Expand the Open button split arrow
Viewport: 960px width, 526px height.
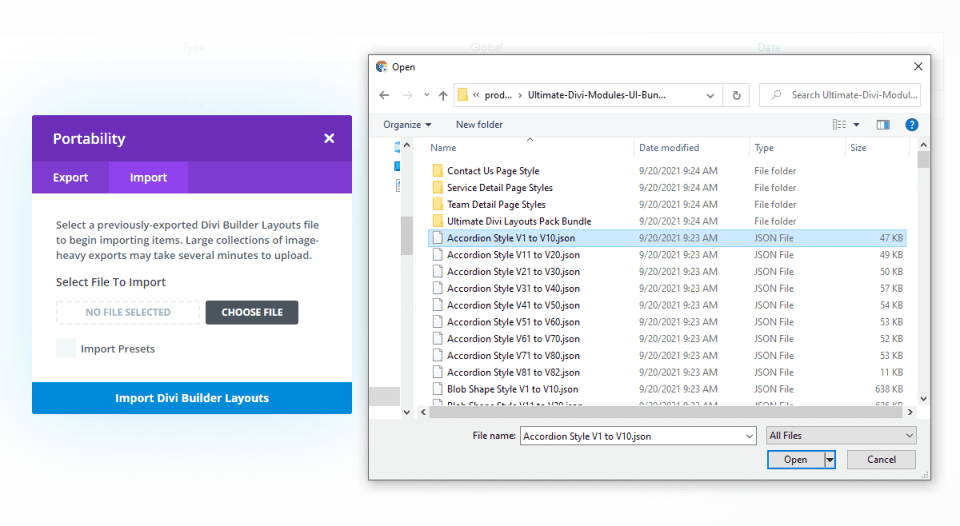[830, 459]
